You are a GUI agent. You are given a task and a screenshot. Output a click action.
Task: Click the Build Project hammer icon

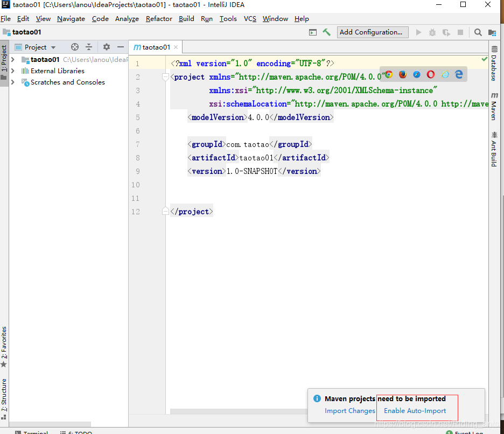click(x=326, y=32)
